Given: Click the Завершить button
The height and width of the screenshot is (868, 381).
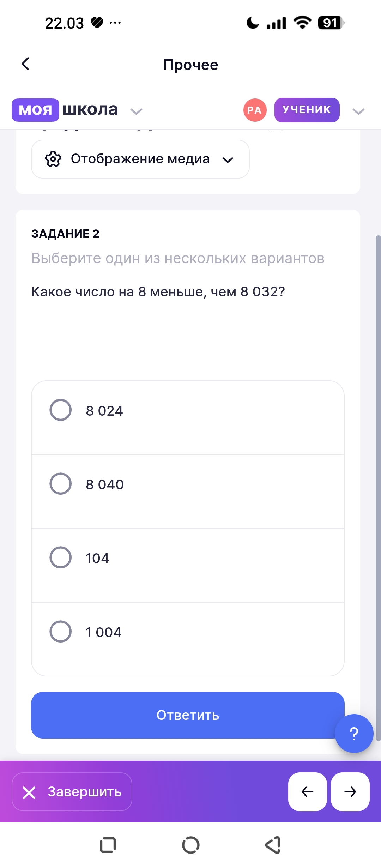Looking at the screenshot, I should [x=72, y=792].
